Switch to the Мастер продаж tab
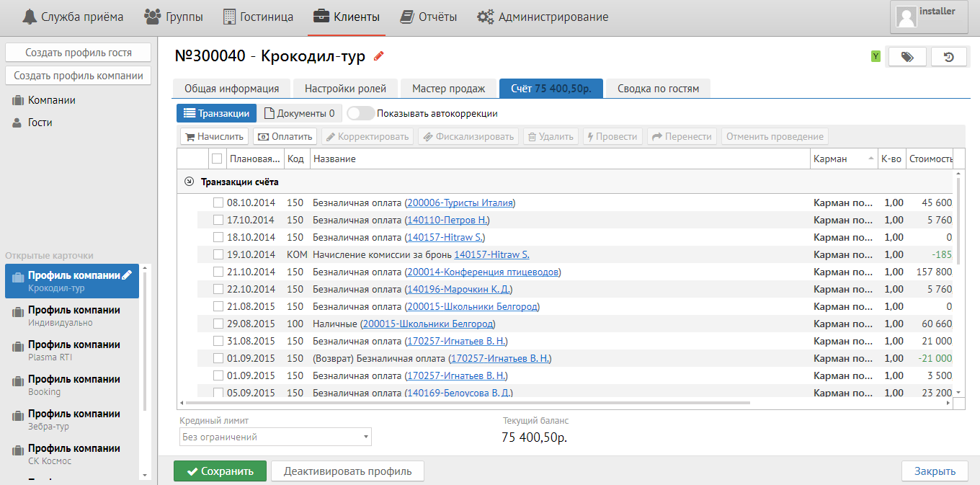 coord(448,89)
